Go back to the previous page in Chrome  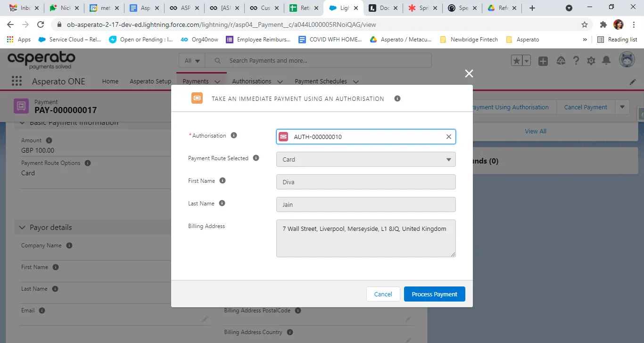(10, 24)
